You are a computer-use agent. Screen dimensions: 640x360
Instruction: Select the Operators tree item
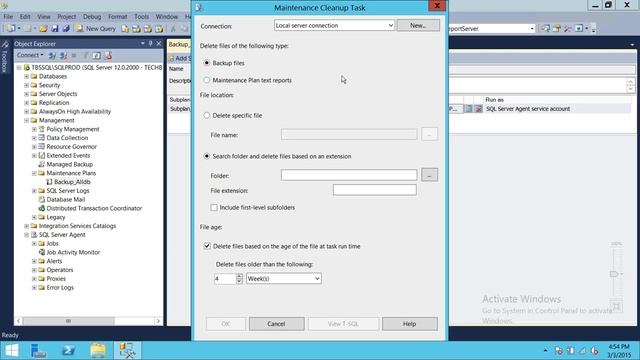pyautogui.click(x=60, y=270)
